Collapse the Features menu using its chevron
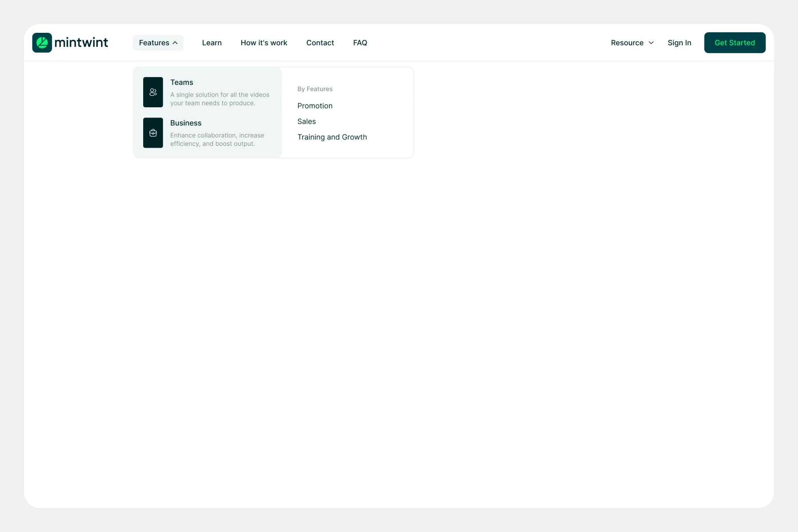This screenshot has height=532, width=798. [x=176, y=43]
